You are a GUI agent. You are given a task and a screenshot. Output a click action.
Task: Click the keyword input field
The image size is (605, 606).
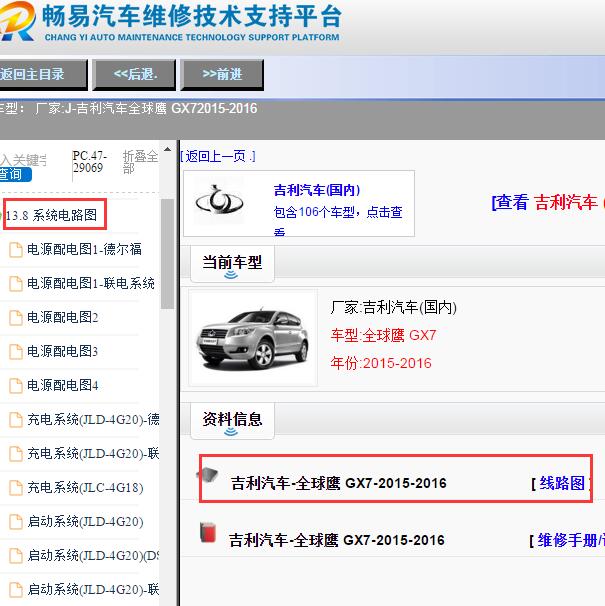pyautogui.click(x=24, y=160)
